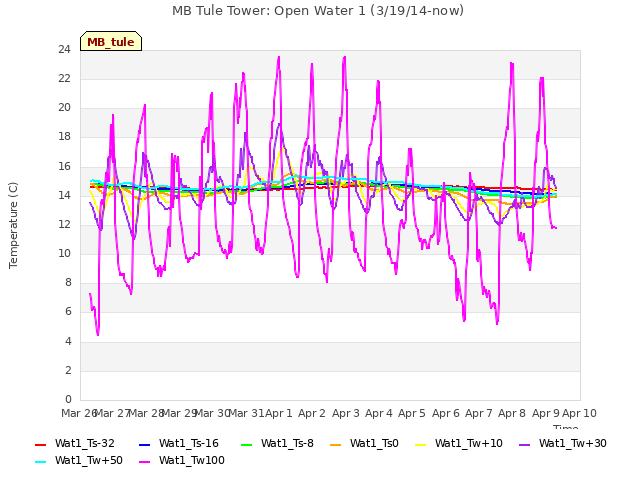Click the 14 y-axis tick label
The height and width of the screenshot is (480, 640).
point(64,195)
